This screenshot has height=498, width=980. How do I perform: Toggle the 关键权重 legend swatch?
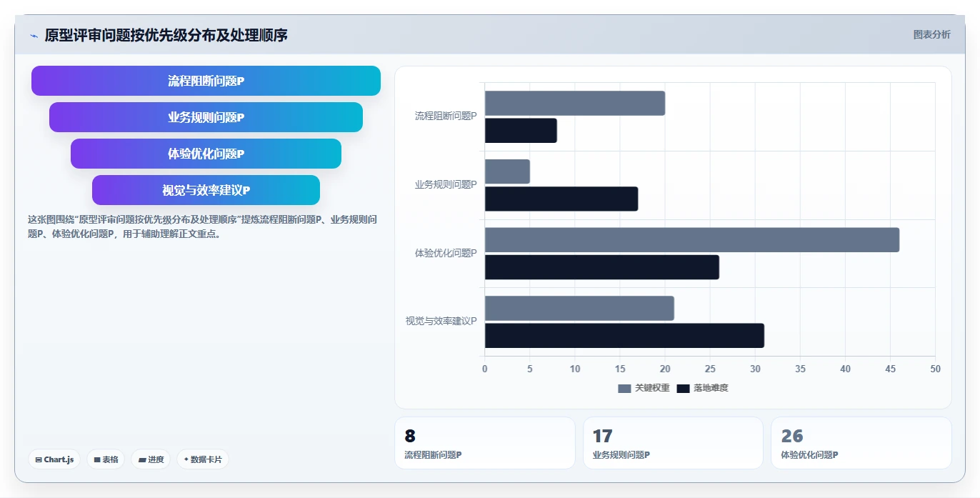[x=624, y=388]
